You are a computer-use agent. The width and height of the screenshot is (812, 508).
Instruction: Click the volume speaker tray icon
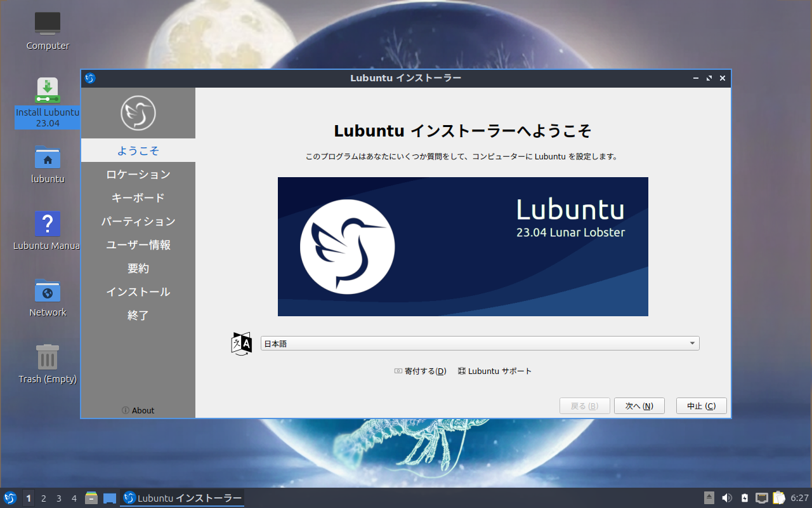[x=727, y=498]
